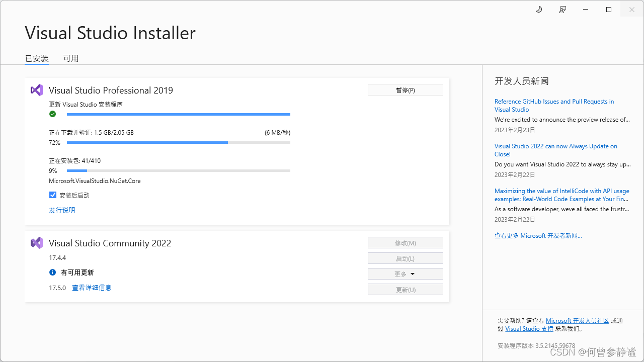Screen dimensions: 644x362
Task: Click the Visual Studio Community 2022 logo
Action: pyautogui.click(x=37, y=243)
